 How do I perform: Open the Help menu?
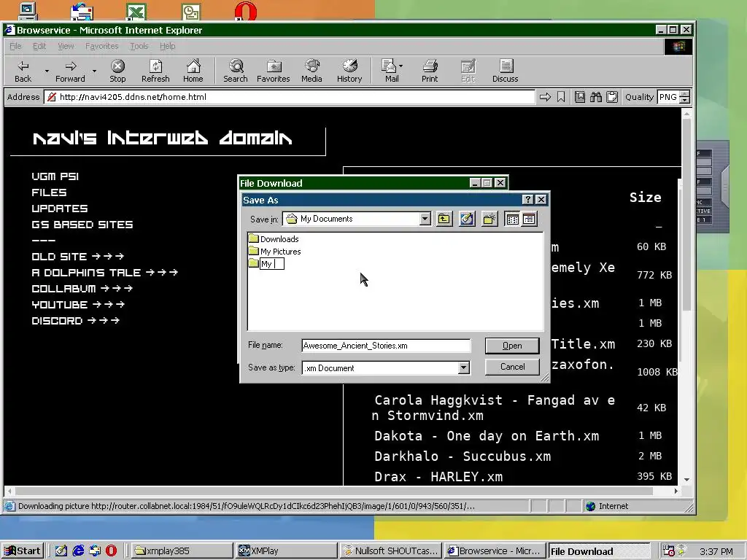(x=167, y=46)
